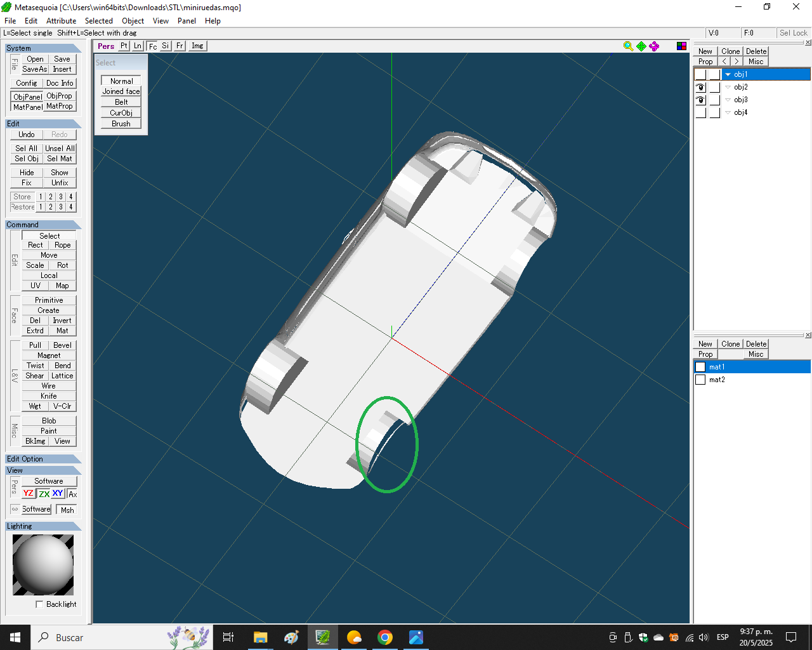Image resolution: width=812 pixels, height=650 pixels.
Task: Open the Attribute menu
Action: coord(61,21)
